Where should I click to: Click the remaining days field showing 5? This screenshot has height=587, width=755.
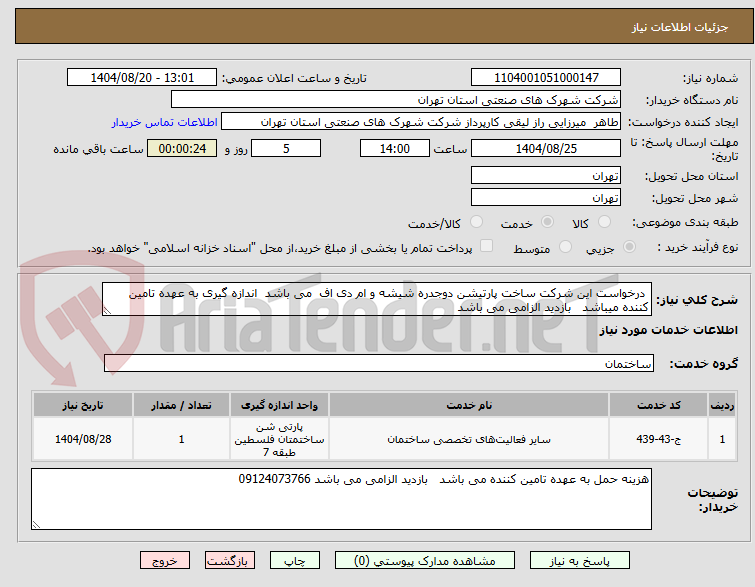[x=286, y=148]
